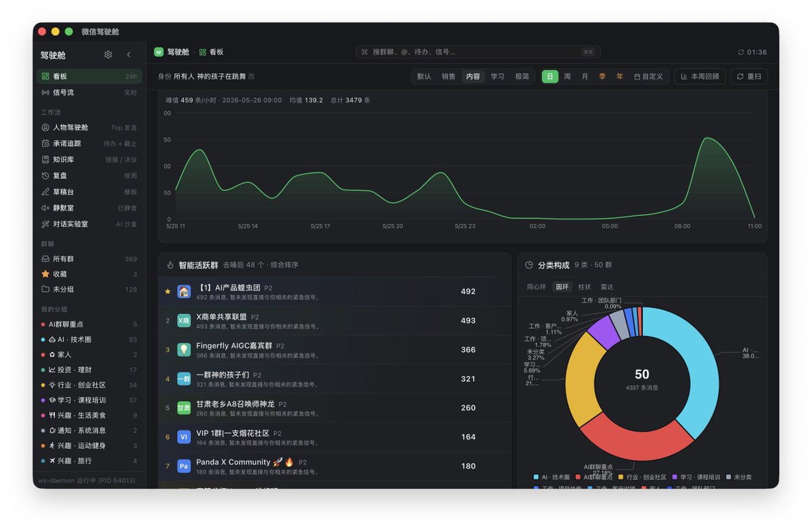
Task: Select the 周 time range
Action: pyautogui.click(x=567, y=76)
